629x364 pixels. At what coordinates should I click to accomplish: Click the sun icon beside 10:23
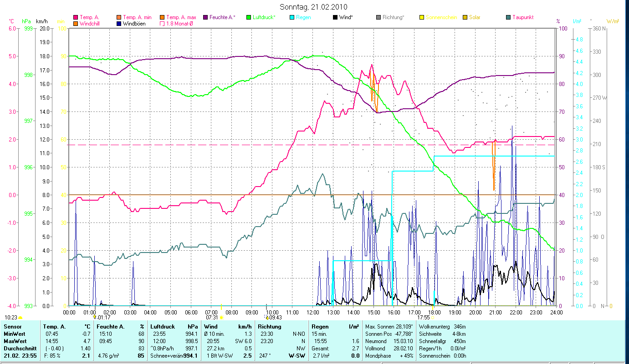pos(20,318)
